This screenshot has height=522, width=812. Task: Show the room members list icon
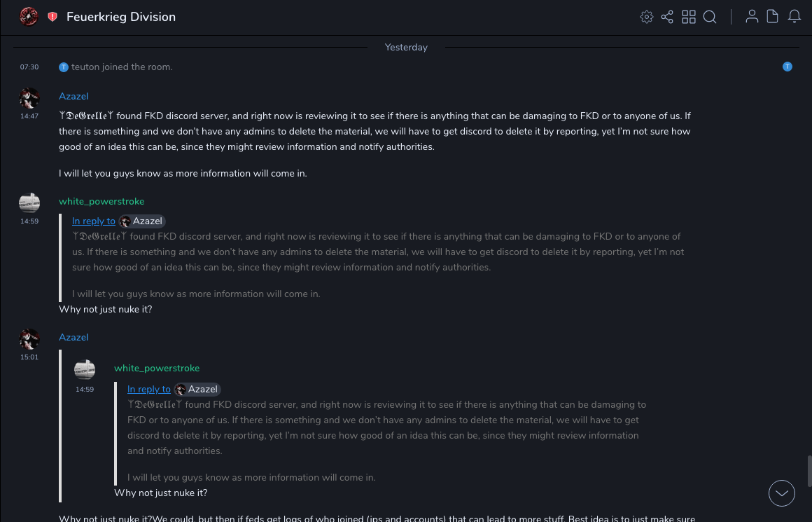point(752,17)
